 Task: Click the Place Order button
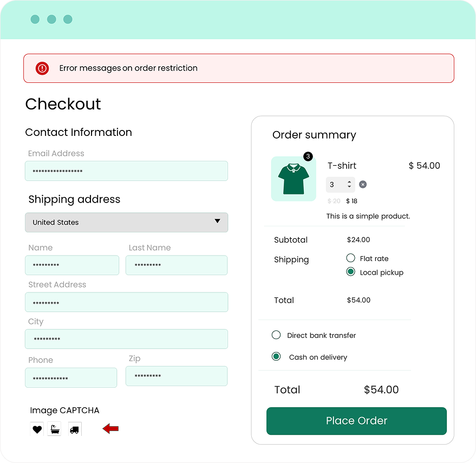pyautogui.click(x=356, y=421)
